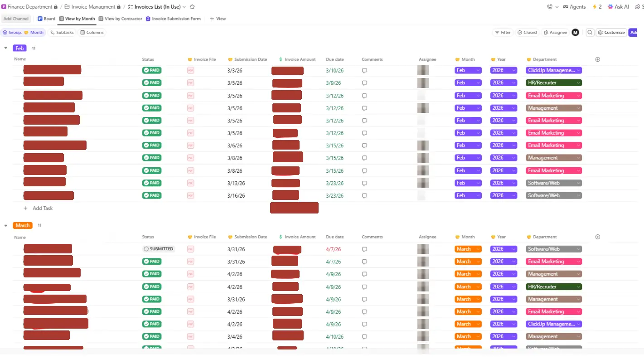644x359 pixels.
Task: Open ClickUp Management department dropdown in Feb
Action: click(x=554, y=70)
